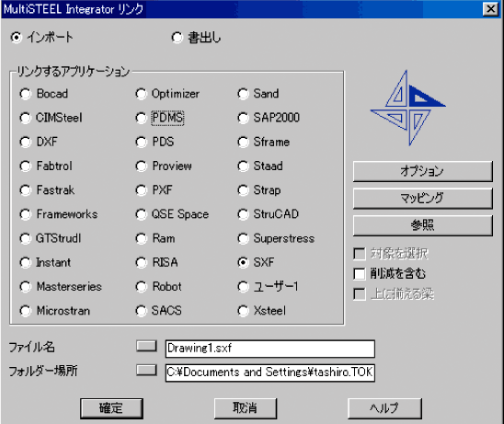504x424 pixels.
Task: Select the インポート (import) radio button
Action: (x=16, y=38)
